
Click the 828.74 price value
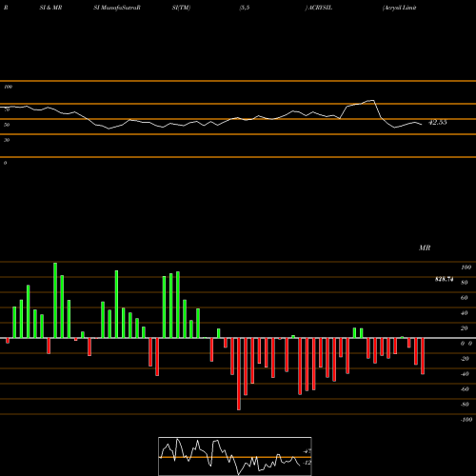coord(445,279)
